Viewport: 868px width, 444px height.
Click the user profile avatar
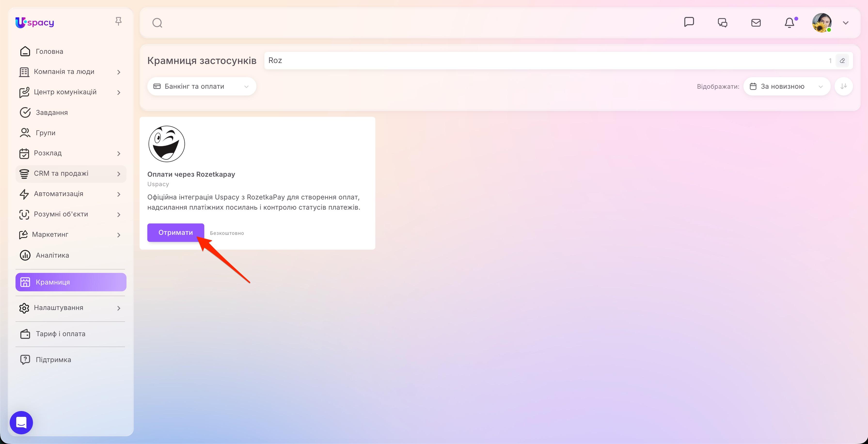(822, 23)
